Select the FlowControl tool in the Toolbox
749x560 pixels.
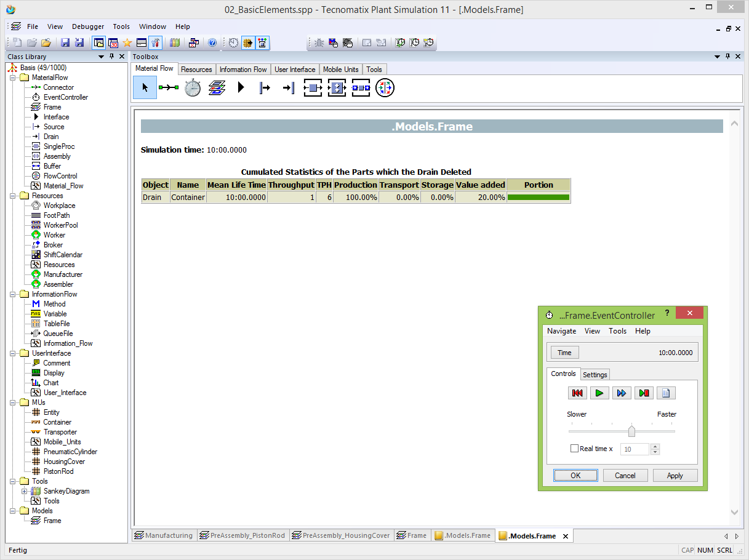pos(385,88)
